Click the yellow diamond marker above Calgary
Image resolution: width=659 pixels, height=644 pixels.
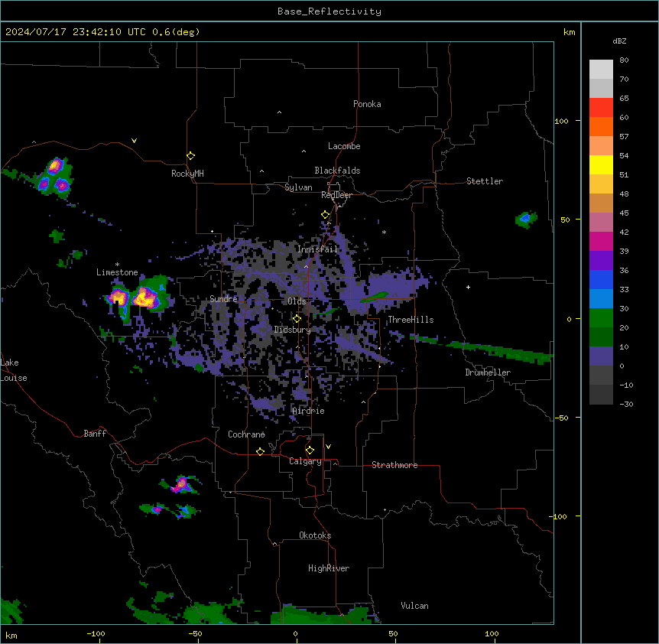310,450
